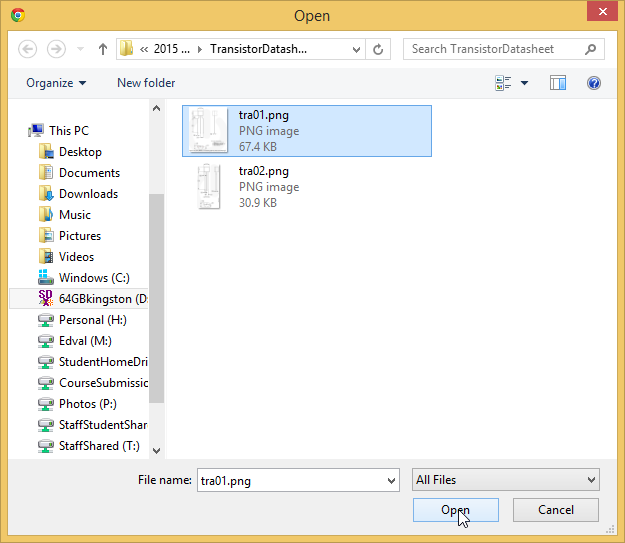Image resolution: width=625 pixels, height=543 pixels.
Task: Open the All Files type dropdown
Action: point(506,480)
